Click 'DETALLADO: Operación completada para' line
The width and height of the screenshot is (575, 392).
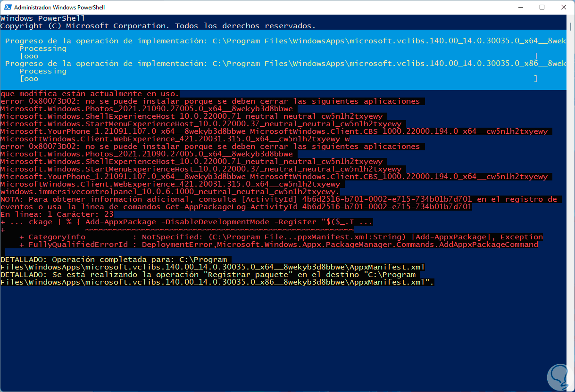point(114,260)
